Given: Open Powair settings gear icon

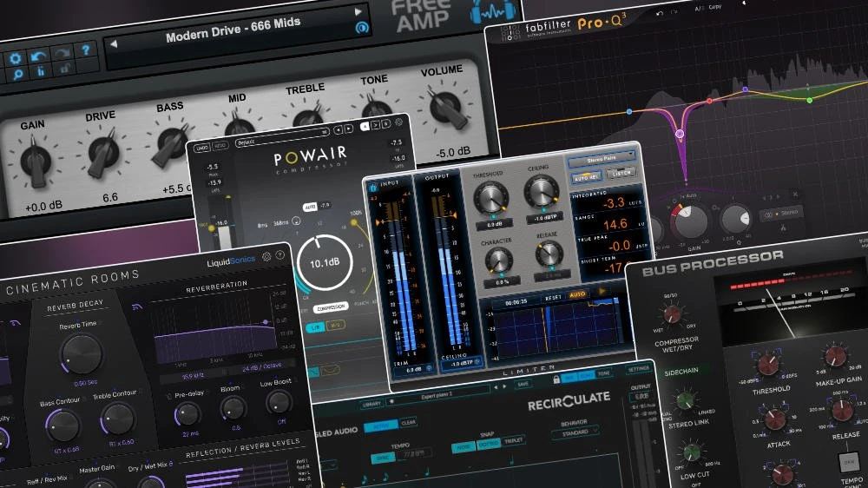Looking at the screenshot, I should [398, 122].
